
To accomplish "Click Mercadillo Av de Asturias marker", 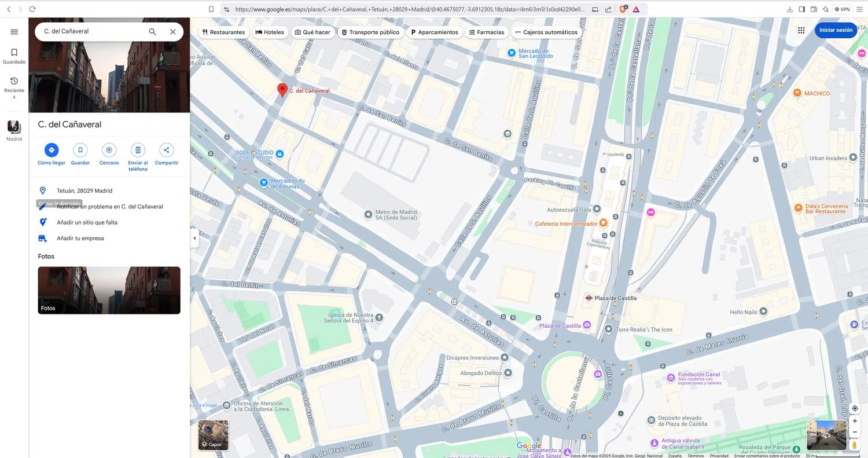I will pyautogui.click(x=264, y=182).
